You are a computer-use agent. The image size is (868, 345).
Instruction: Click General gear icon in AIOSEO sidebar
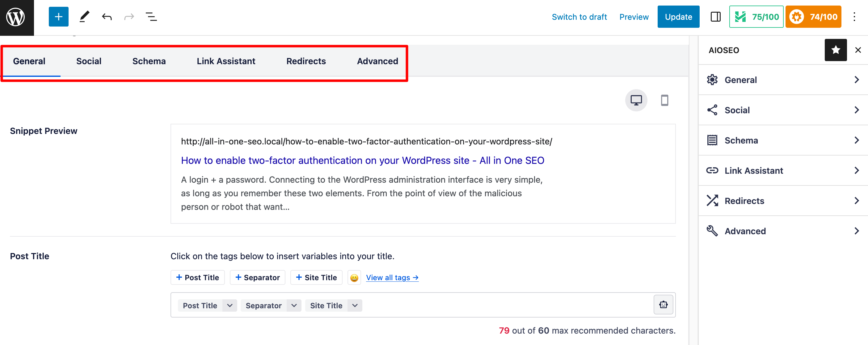click(712, 80)
